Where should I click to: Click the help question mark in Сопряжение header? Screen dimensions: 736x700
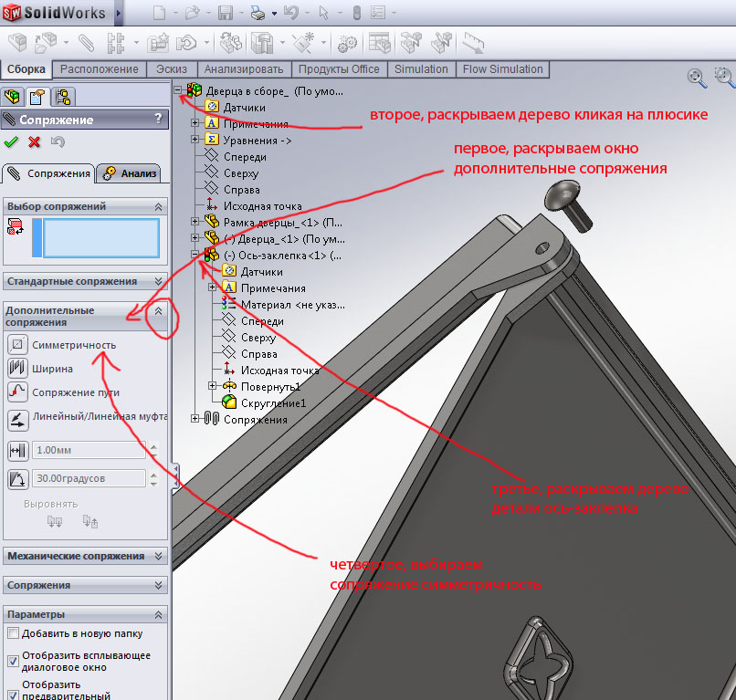coord(158,119)
